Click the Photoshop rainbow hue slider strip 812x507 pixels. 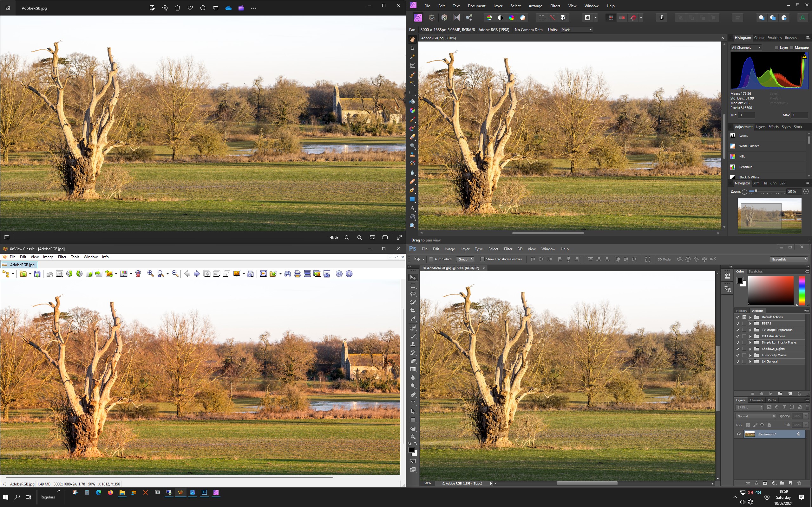point(802,290)
